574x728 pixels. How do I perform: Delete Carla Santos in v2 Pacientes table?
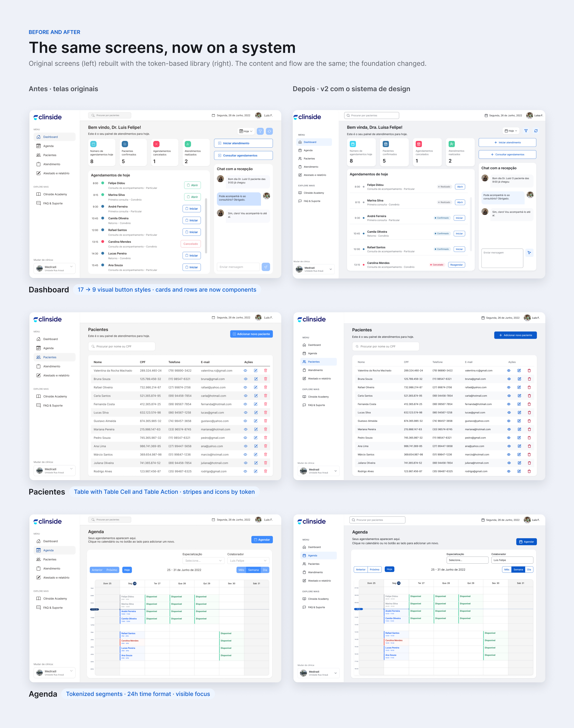click(x=529, y=396)
